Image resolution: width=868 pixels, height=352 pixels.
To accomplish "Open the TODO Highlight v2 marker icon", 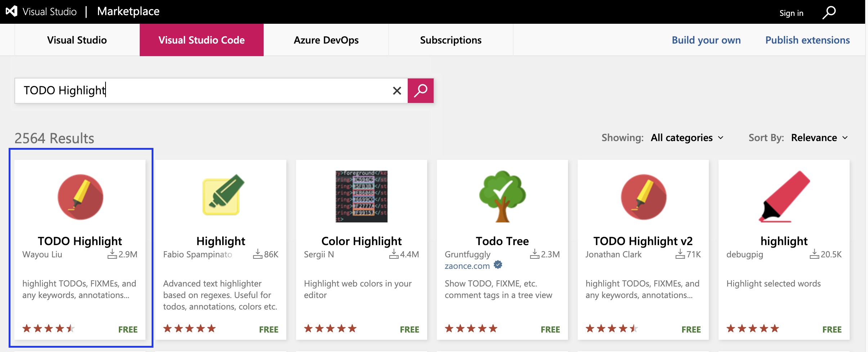I will point(644,197).
